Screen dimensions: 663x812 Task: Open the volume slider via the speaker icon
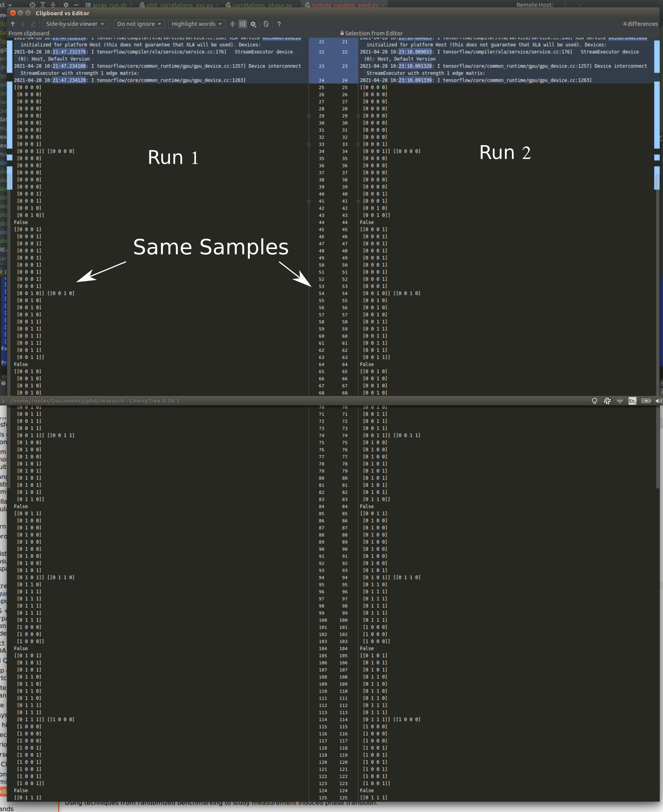(x=659, y=401)
